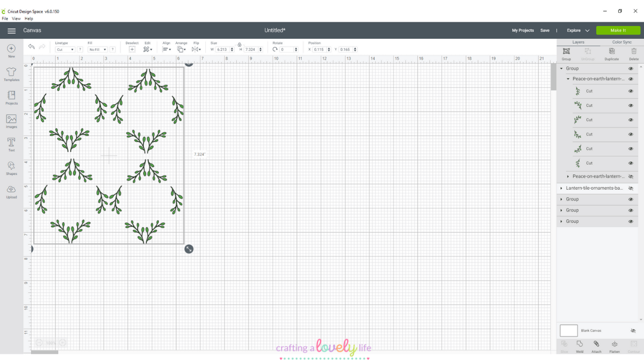Open the File menu
The width and height of the screenshot is (644, 362).
pos(5,19)
